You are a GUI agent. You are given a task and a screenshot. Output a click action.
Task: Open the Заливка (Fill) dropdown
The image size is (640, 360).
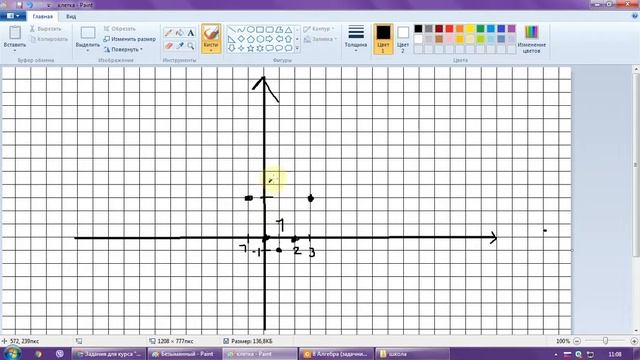320,39
